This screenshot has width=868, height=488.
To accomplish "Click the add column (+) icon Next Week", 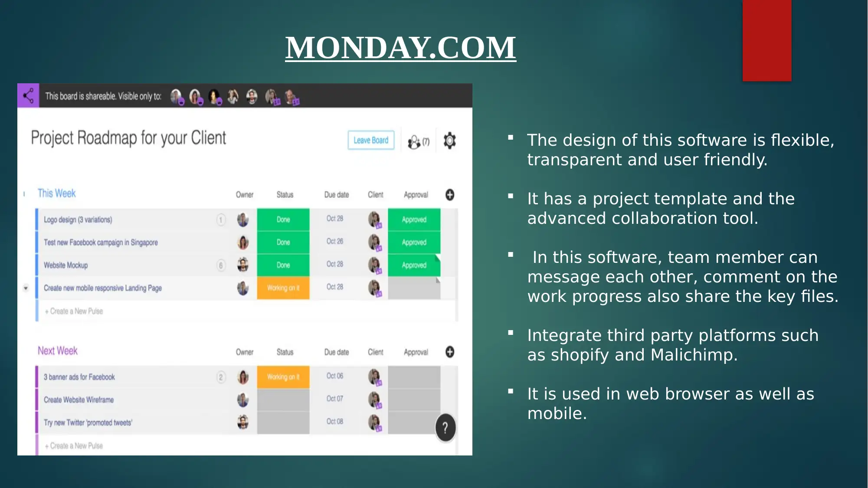I will [451, 351].
